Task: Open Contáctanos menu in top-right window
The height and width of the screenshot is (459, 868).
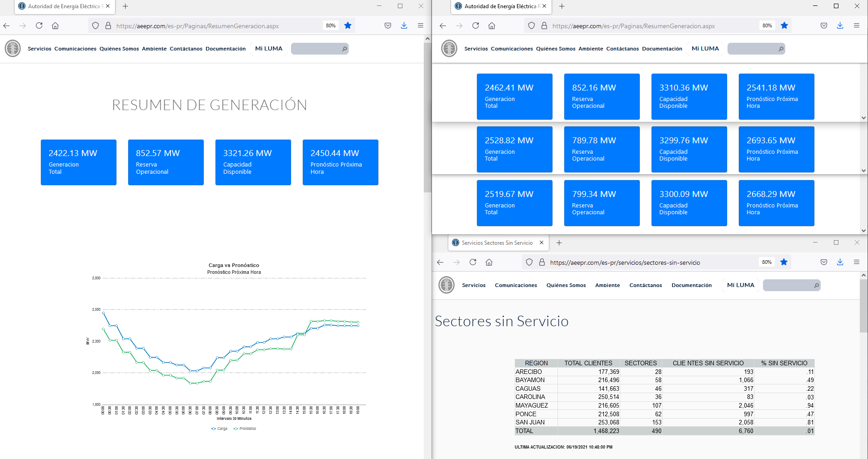Action: tap(622, 49)
